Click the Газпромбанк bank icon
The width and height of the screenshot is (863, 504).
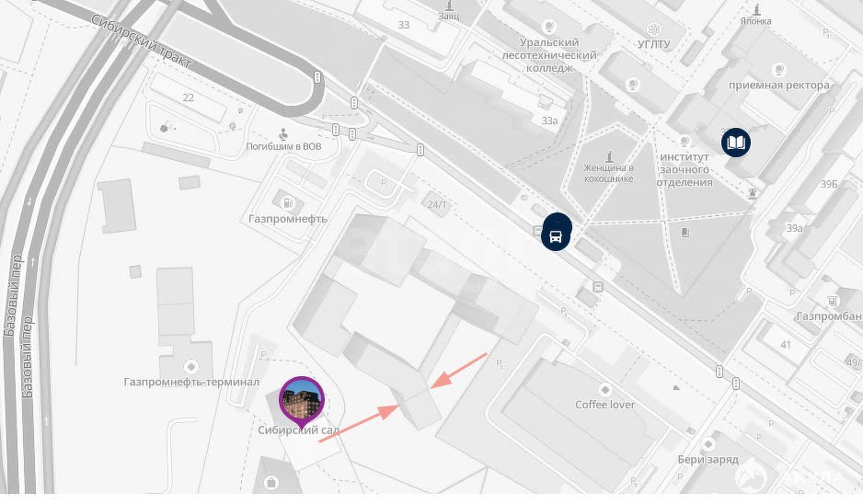click(833, 301)
